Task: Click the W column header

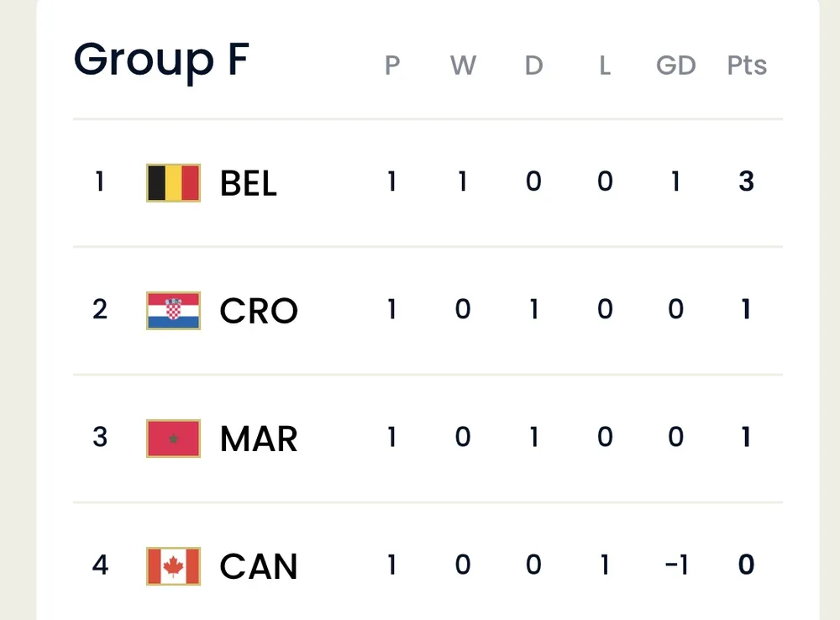Action: point(463,66)
